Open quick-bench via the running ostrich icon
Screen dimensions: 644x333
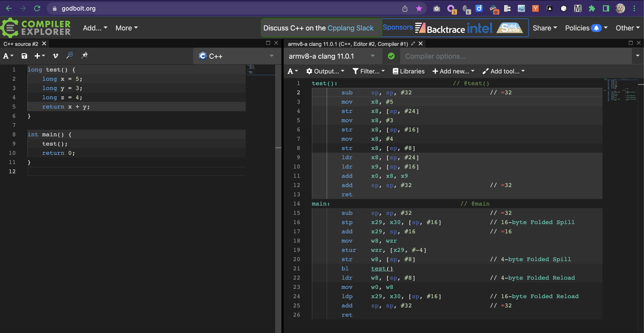tap(84, 56)
